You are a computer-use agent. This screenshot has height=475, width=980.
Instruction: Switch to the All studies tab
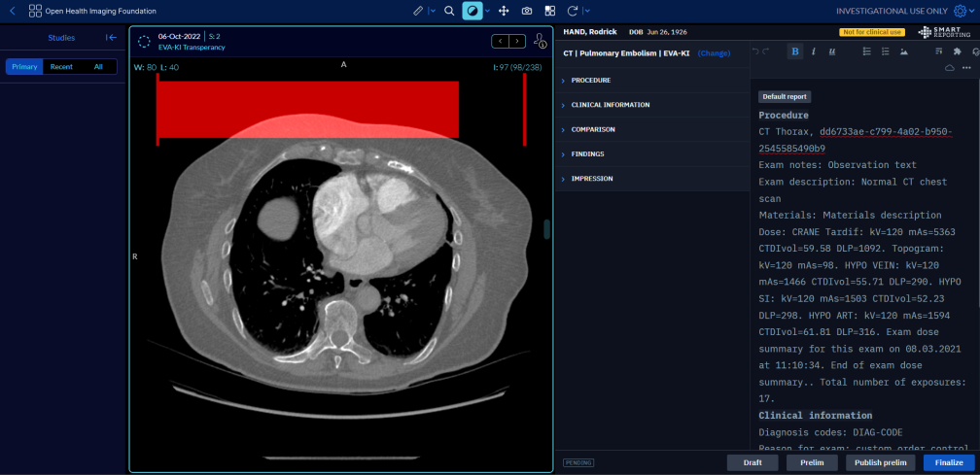pyautogui.click(x=98, y=66)
